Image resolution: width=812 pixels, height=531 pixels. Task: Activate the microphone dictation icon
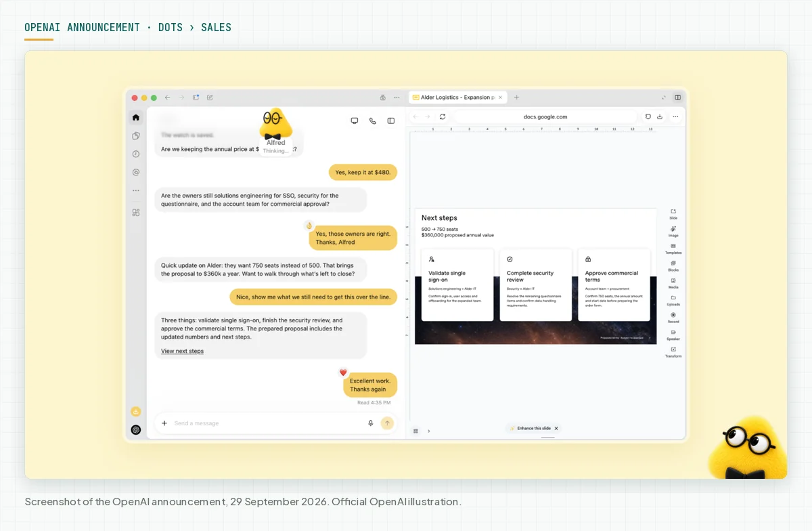[371, 423]
